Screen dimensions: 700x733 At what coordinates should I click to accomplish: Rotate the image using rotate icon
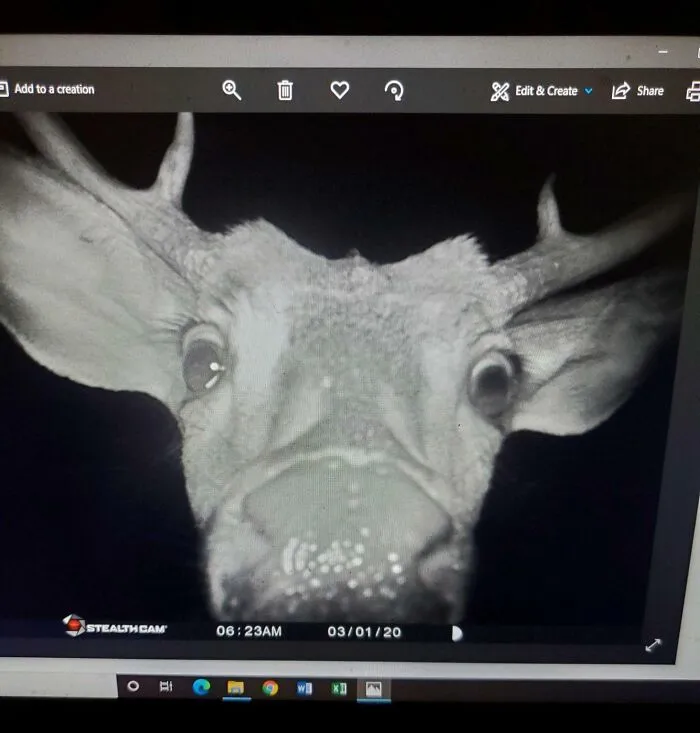coord(394,91)
